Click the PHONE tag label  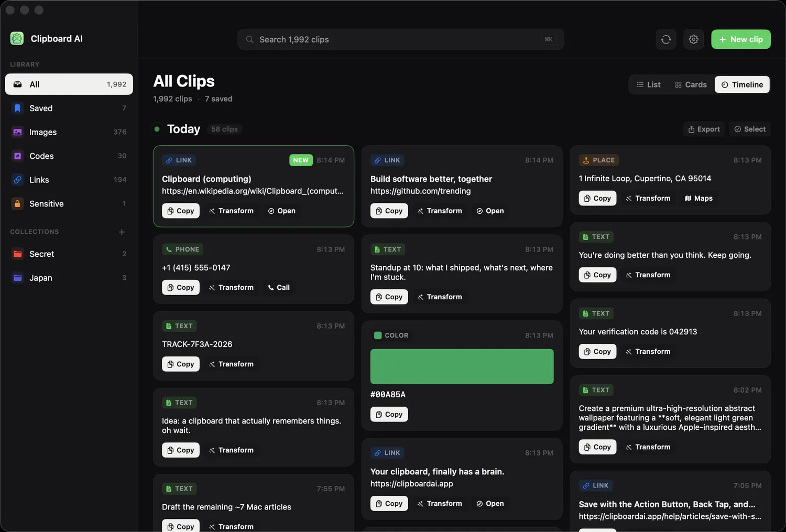click(x=182, y=249)
